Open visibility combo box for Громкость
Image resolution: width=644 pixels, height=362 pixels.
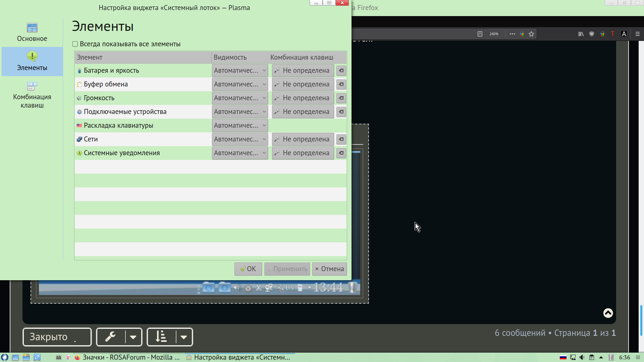[240, 98]
